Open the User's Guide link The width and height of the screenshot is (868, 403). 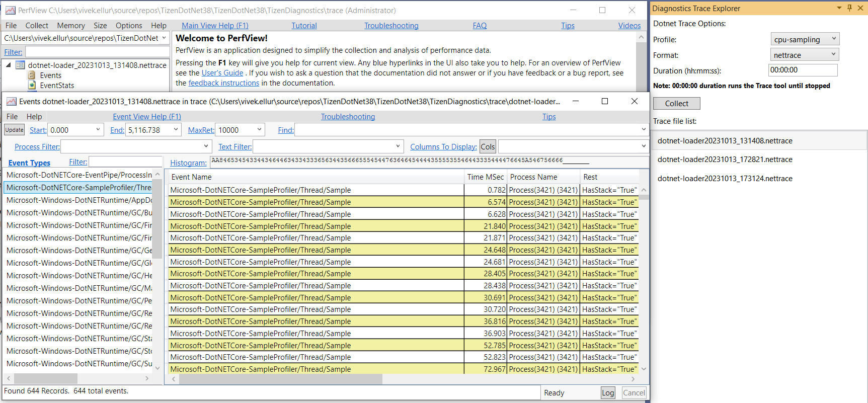pyautogui.click(x=222, y=73)
